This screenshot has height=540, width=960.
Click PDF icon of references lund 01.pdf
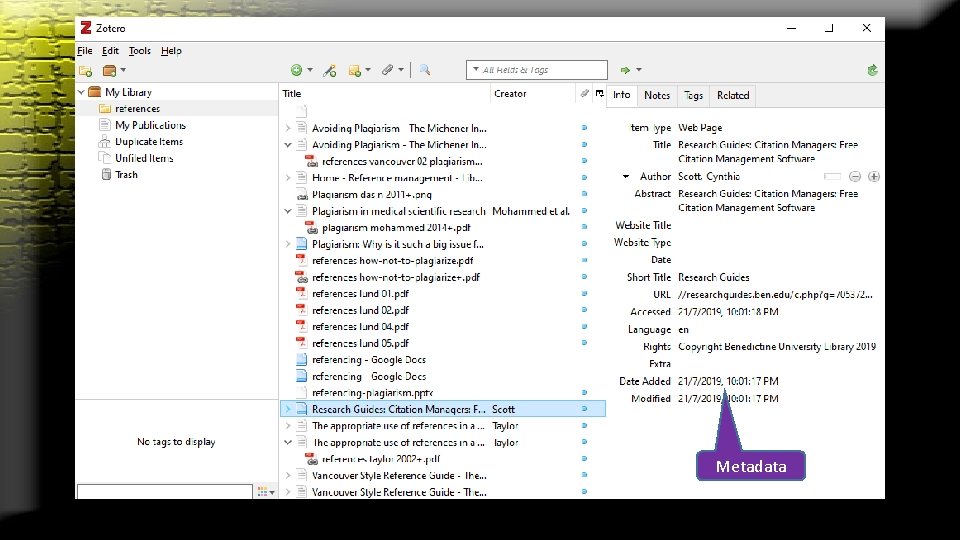pyautogui.click(x=301, y=293)
